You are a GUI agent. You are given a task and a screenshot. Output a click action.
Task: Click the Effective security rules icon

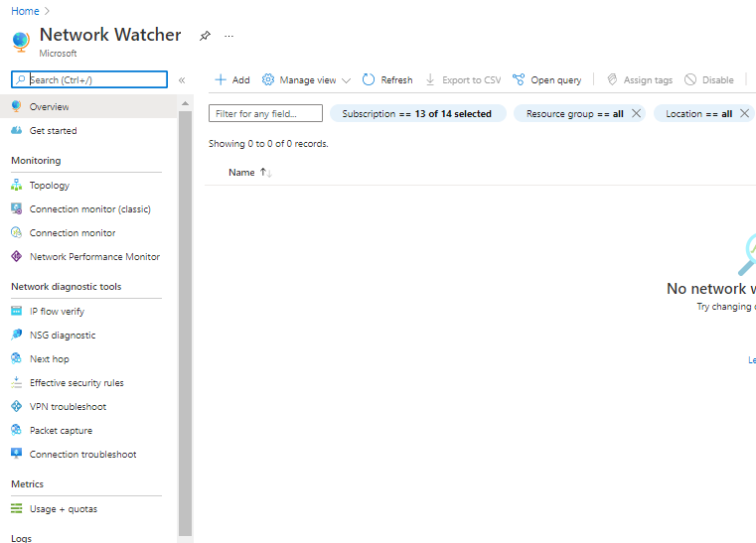coord(17,382)
